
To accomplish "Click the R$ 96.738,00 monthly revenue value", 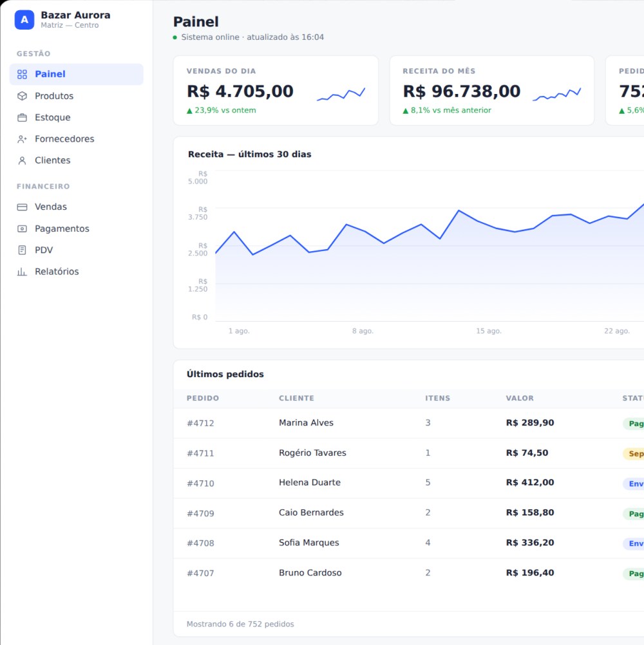I will click(x=462, y=91).
